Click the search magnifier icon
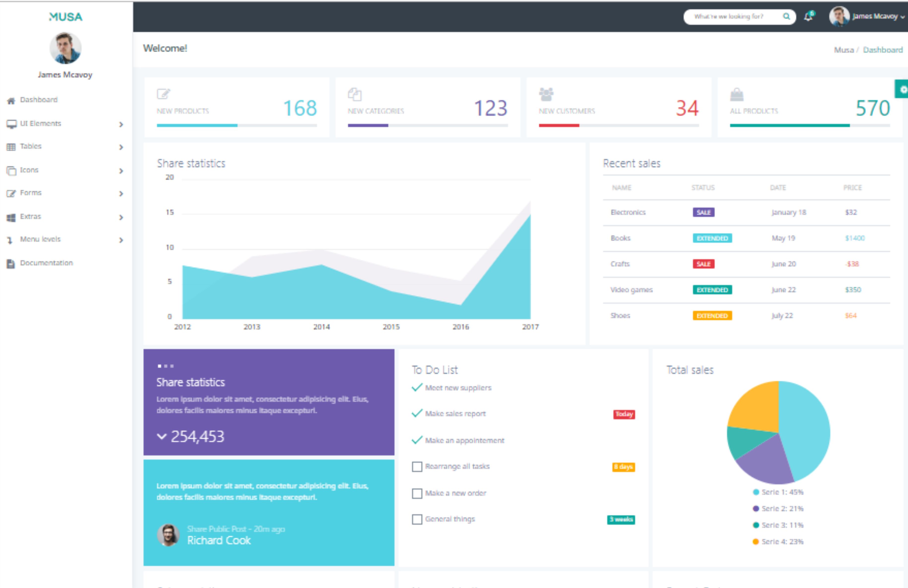This screenshot has height=588, width=908. coord(786,16)
